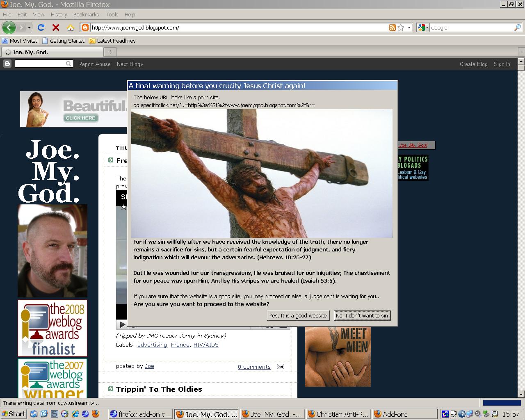Go back with the green Back arrow
This screenshot has height=420, width=525.
(x=9, y=27)
